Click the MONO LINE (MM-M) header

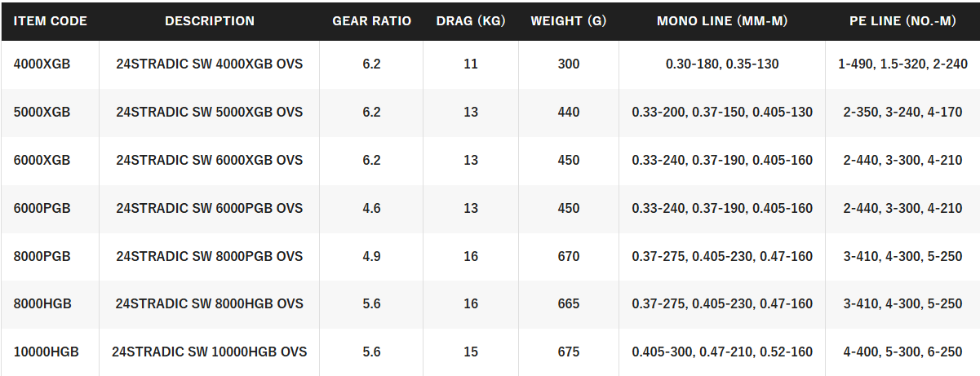722,20
